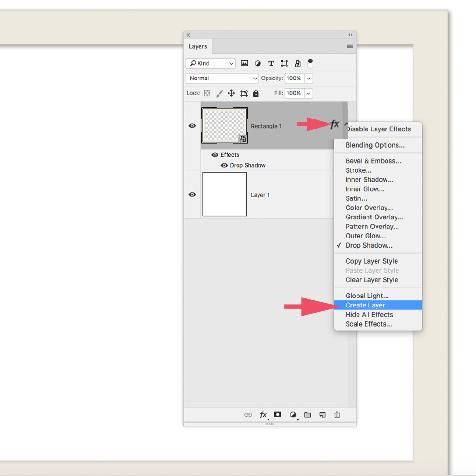Choose Scale Effects menu item
The height and width of the screenshot is (476, 476).
tap(378, 324)
